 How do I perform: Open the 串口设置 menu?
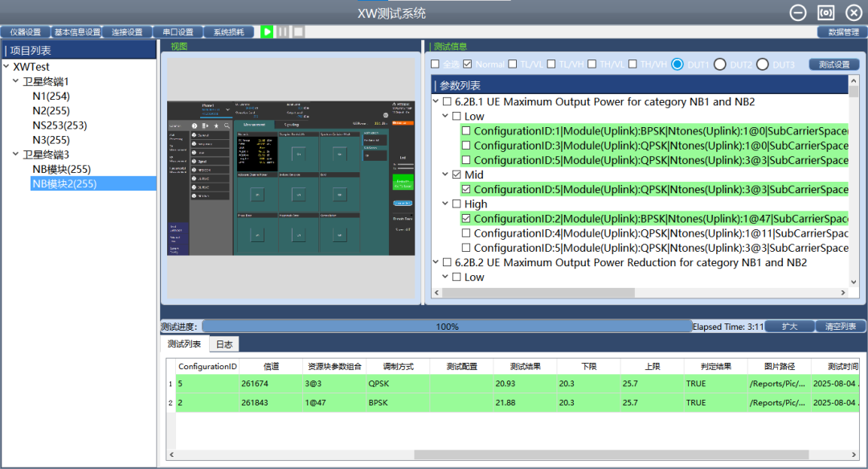(177, 32)
